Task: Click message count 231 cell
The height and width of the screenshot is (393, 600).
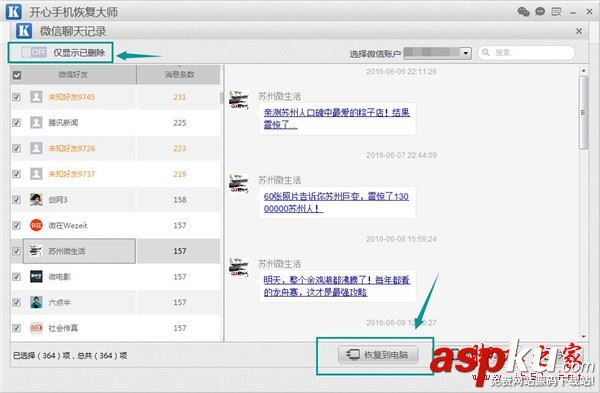Action: 179,97
